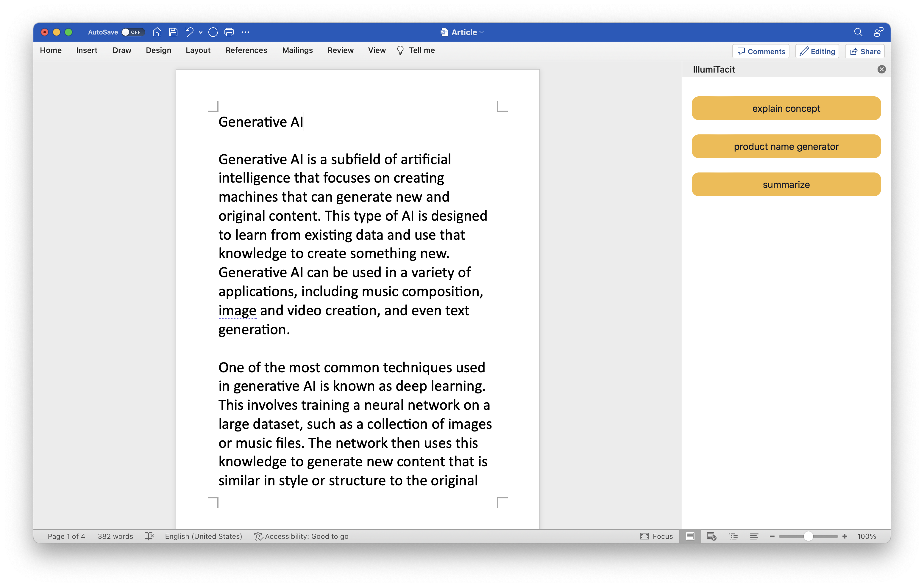Viewport: 924px width, 587px height.
Task: Toggle Focus mode in the status bar
Action: (x=657, y=536)
